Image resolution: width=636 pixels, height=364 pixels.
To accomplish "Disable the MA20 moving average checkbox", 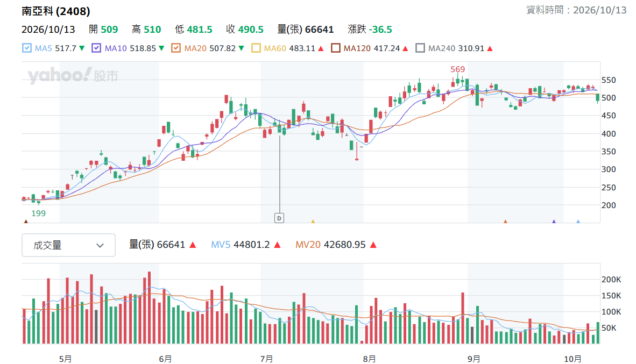I will [x=175, y=48].
